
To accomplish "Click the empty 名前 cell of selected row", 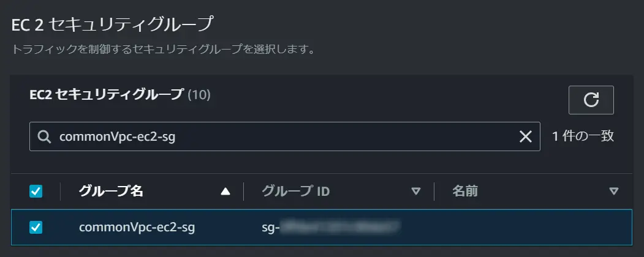I will [x=533, y=228].
